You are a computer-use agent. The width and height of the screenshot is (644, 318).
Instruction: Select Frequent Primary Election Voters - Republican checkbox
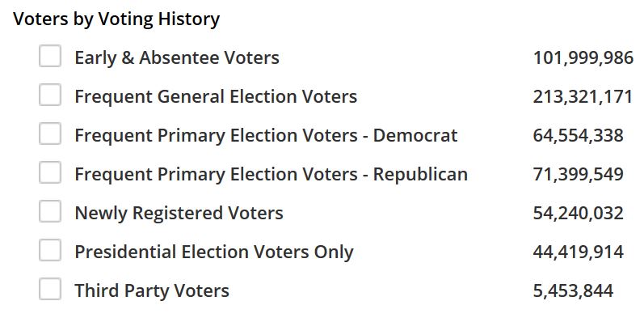50,172
